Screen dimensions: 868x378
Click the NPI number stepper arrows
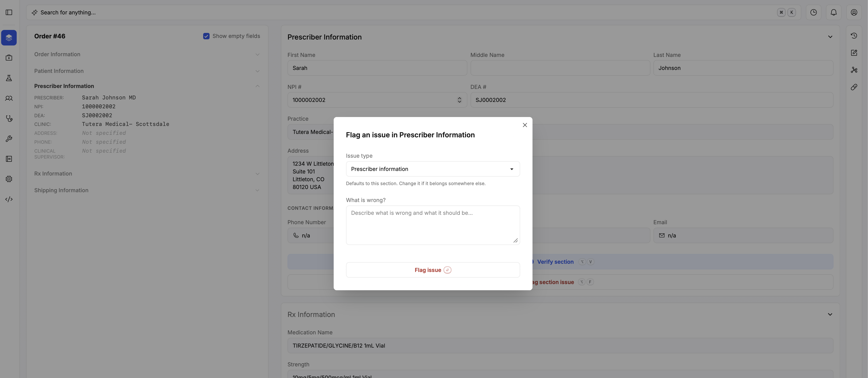point(459,100)
